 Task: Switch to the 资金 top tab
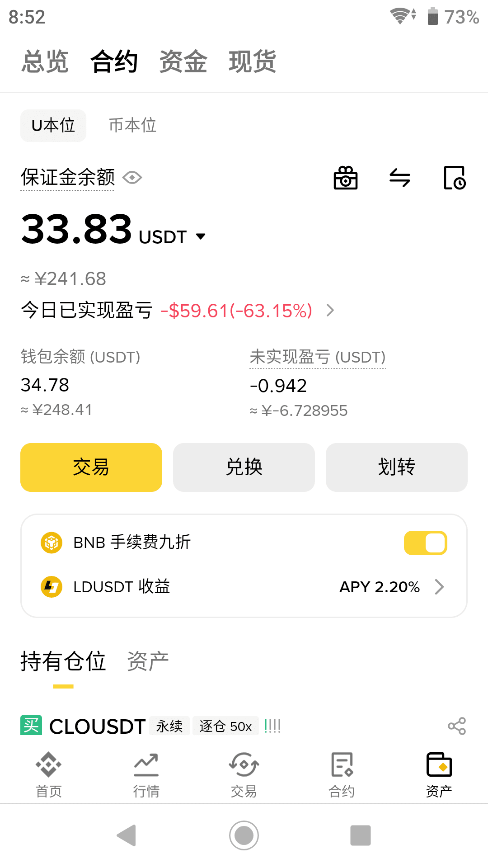pyautogui.click(x=183, y=61)
